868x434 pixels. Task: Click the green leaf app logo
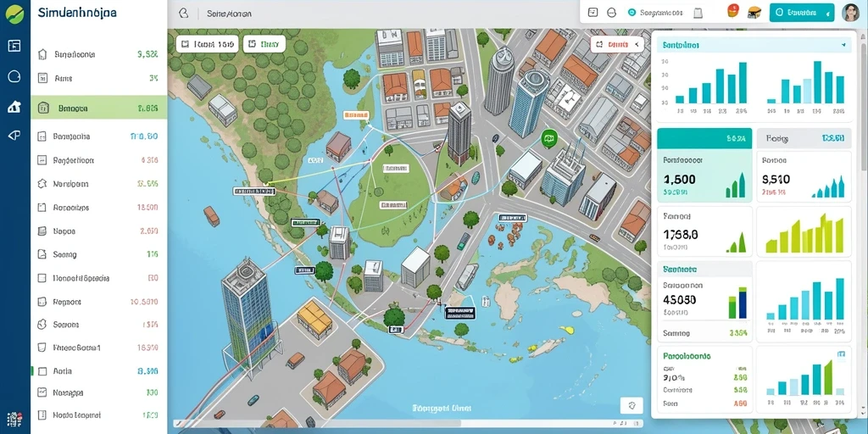(x=15, y=14)
